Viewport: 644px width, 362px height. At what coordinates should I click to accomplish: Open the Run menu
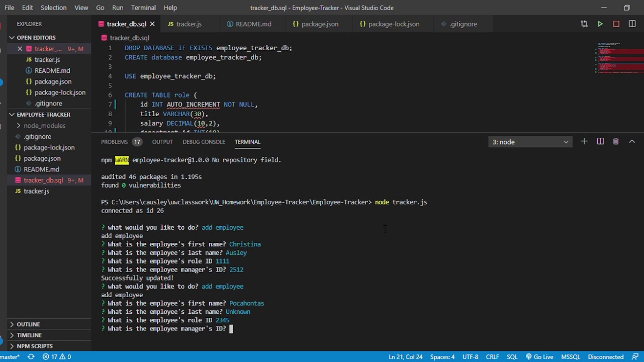click(x=118, y=8)
